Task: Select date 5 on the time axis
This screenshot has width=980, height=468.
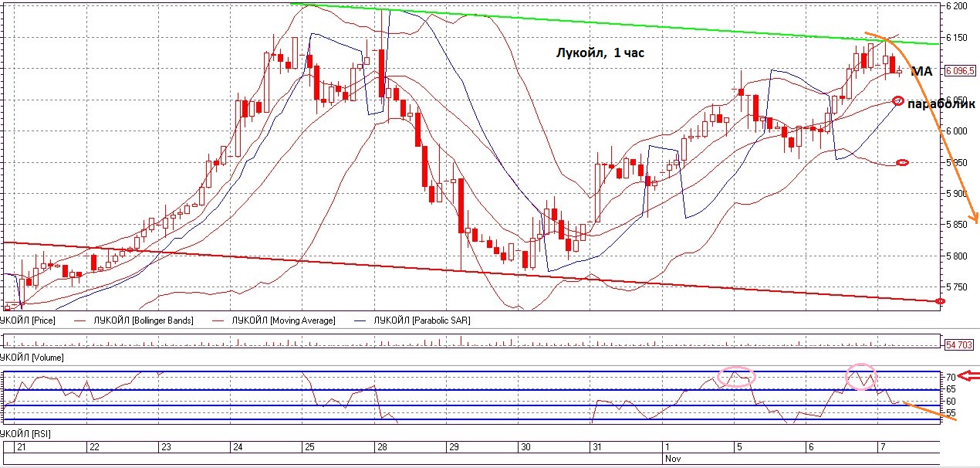Action: [738, 447]
